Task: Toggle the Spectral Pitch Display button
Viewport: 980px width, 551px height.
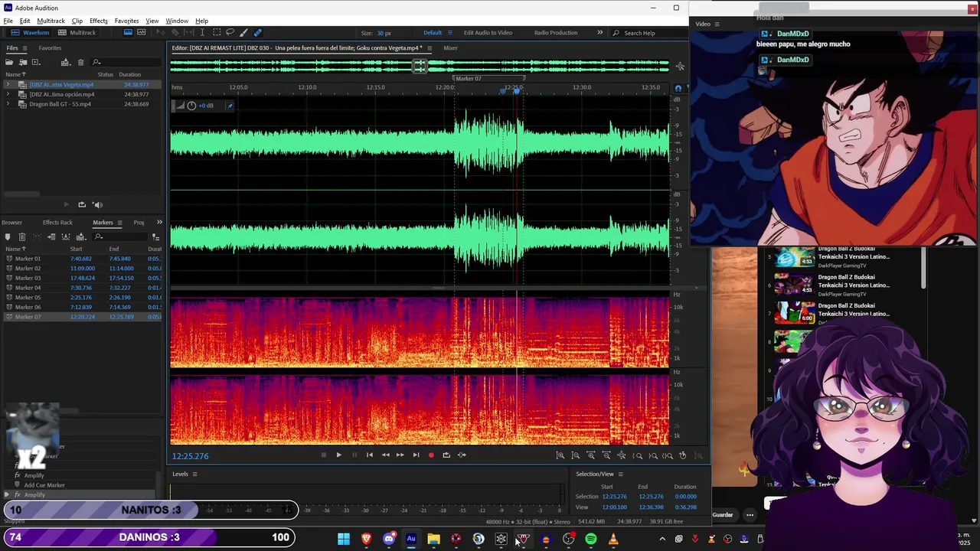Action: (142, 32)
